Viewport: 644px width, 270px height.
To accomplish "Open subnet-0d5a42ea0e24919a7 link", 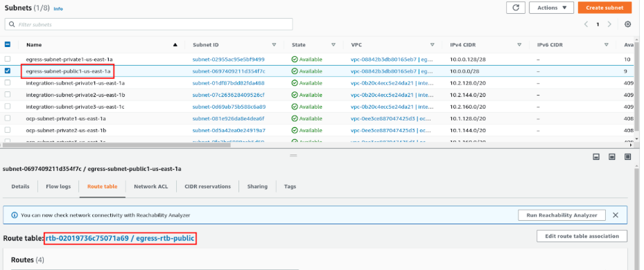I will click(x=229, y=130).
